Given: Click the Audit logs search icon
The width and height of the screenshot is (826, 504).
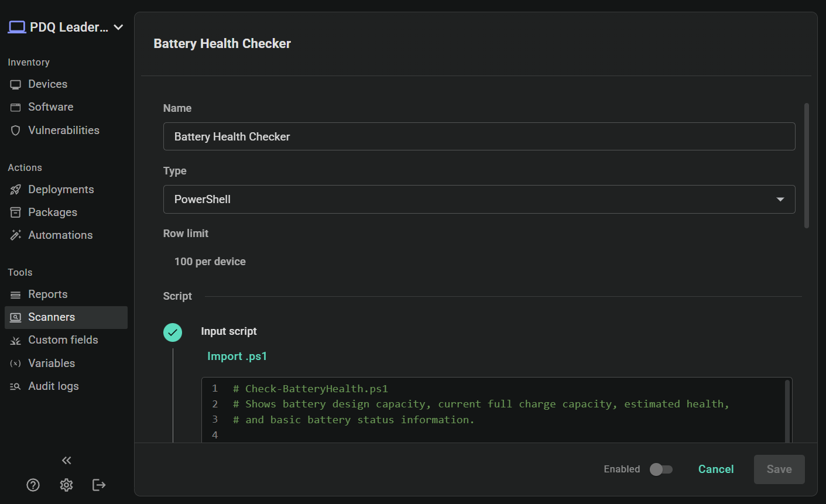Looking at the screenshot, I should tap(16, 386).
